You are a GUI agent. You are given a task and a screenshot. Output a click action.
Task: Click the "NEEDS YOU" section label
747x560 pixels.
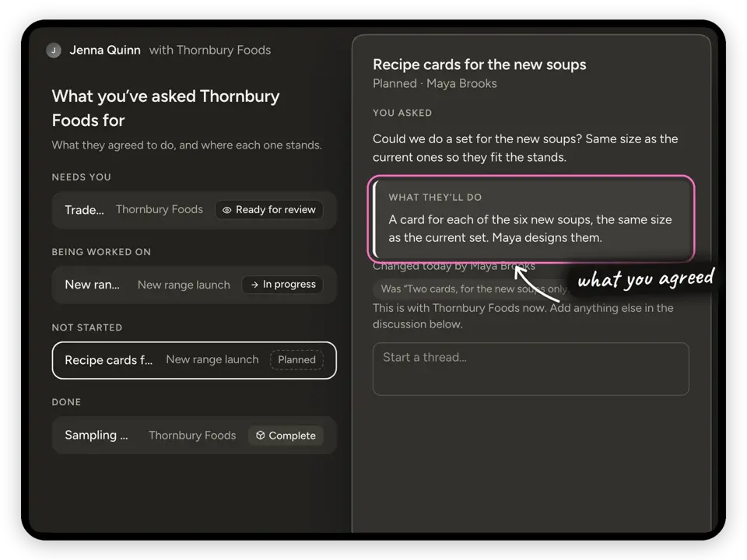click(x=82, y=177)
